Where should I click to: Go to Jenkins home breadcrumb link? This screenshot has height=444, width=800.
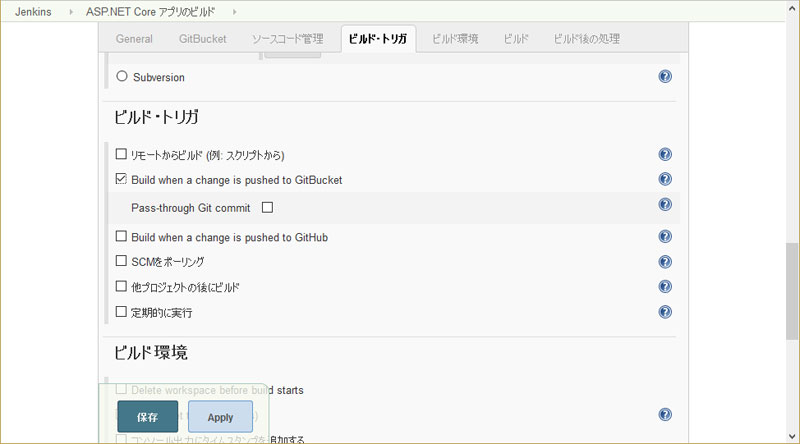click(x=33, y=12)
